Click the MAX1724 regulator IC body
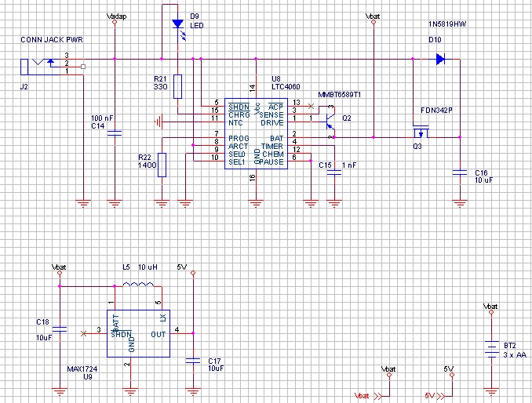 [137, 332]
